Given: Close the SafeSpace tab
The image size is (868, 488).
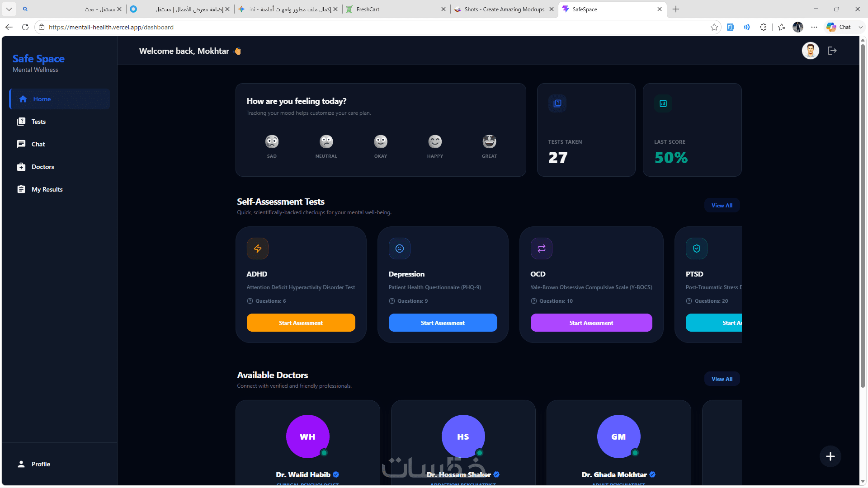Looking at the screenshot, I should pos(660,9).
